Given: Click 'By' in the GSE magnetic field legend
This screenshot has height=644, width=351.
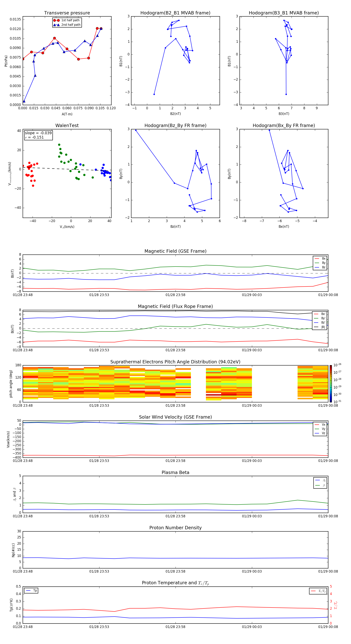Looking at the screenshot, I should pyautogui.click(x=320, y=263).
